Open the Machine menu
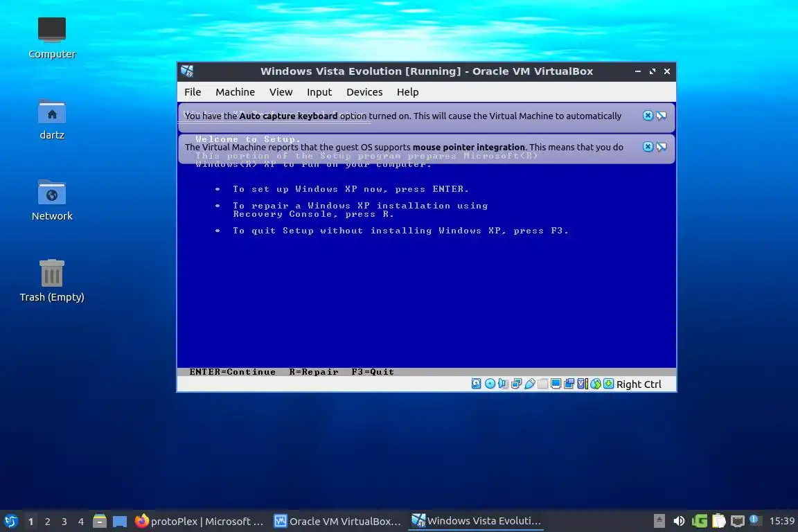Image resolution: width=798 pixels, height=532 pixels. tap(235, 92)
